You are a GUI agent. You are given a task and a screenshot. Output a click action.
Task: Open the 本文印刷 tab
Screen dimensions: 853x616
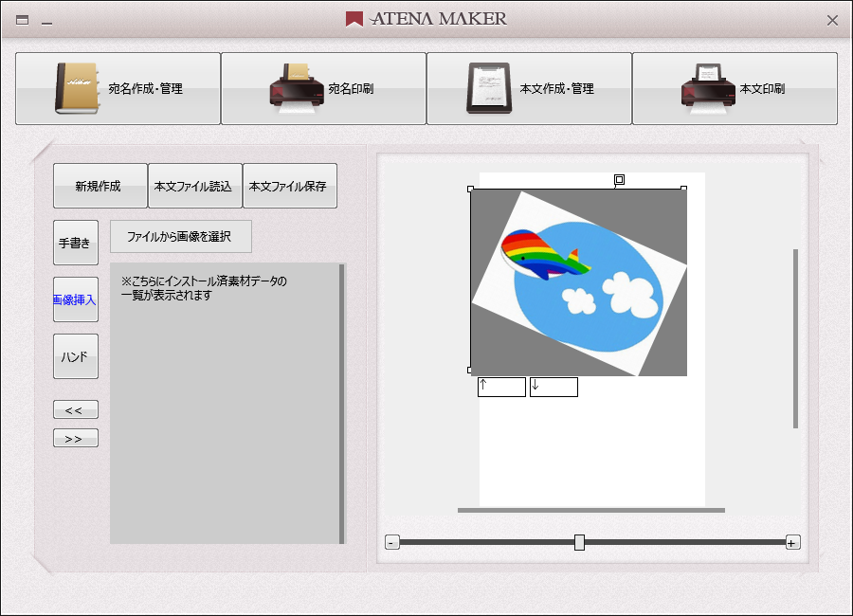point(735,89)
